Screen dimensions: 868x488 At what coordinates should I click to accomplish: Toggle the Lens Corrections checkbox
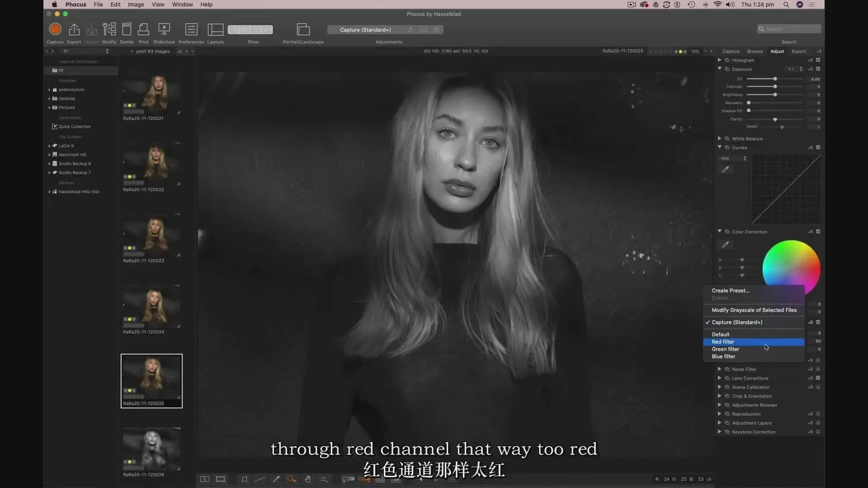(818, 378)
